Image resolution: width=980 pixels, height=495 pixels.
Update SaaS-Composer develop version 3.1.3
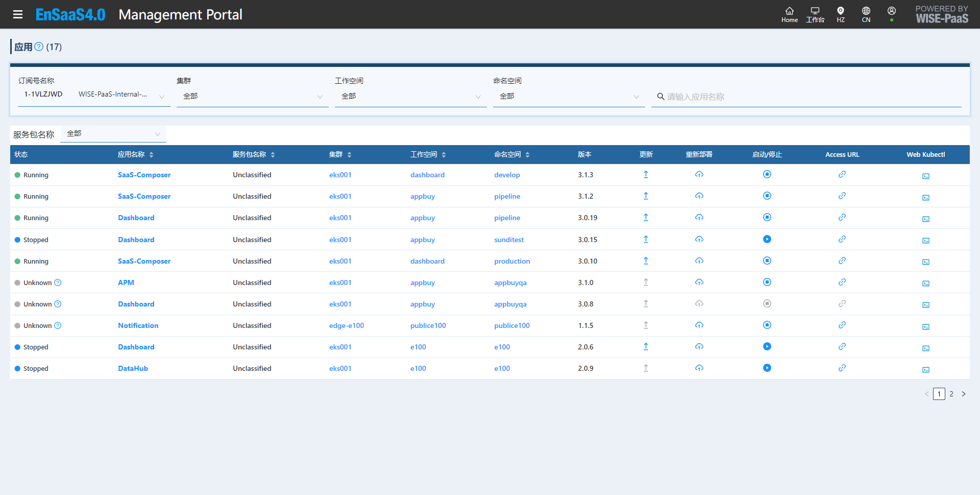tap(646, 175)
